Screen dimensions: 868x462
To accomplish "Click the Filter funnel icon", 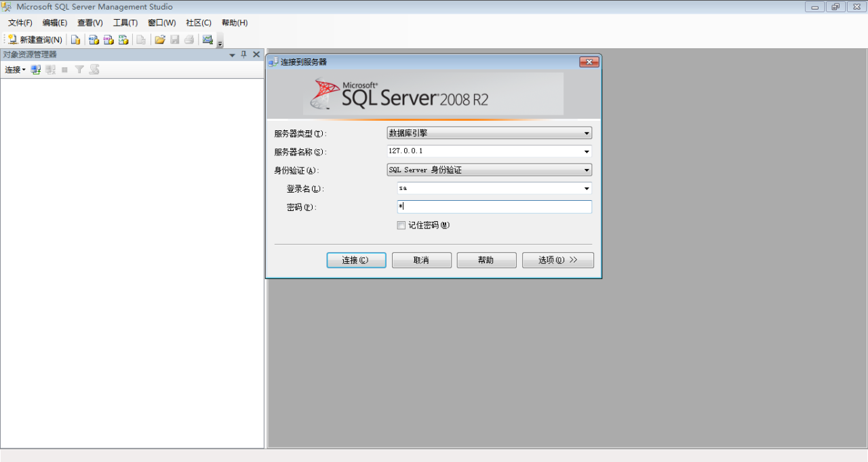I will 79,69.
